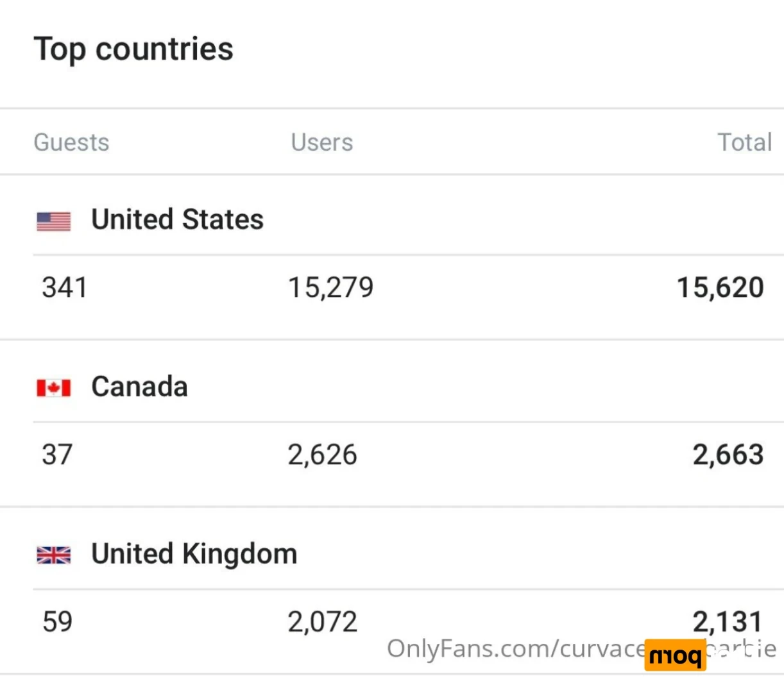The width and height of the screenshot is (784, 690).
Task: Select the Total column header
Action: pyautogui.click(x=744, y=142)
